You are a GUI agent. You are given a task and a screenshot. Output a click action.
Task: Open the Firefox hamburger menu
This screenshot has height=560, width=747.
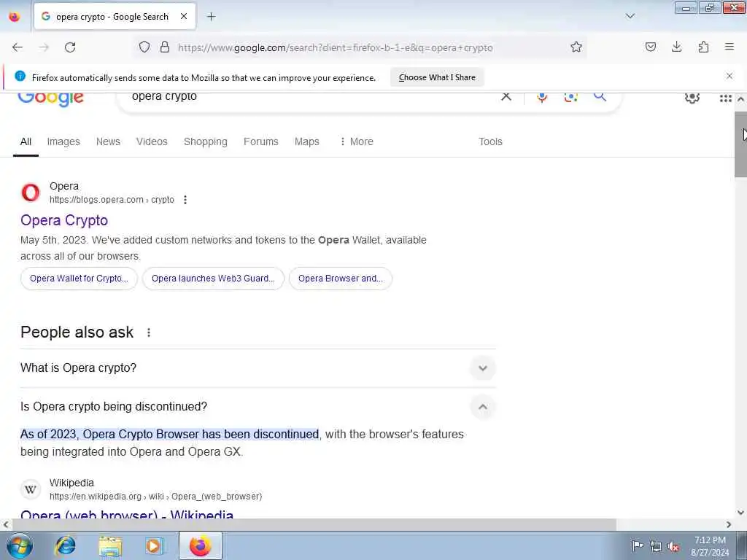(729, 47)
